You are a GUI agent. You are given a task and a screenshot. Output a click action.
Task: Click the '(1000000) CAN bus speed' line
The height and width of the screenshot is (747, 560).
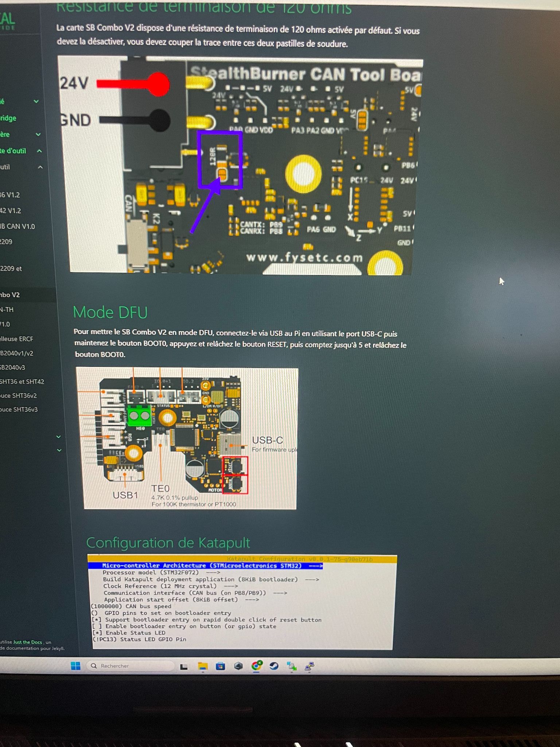pyautogui.click(x=131, y=606)
